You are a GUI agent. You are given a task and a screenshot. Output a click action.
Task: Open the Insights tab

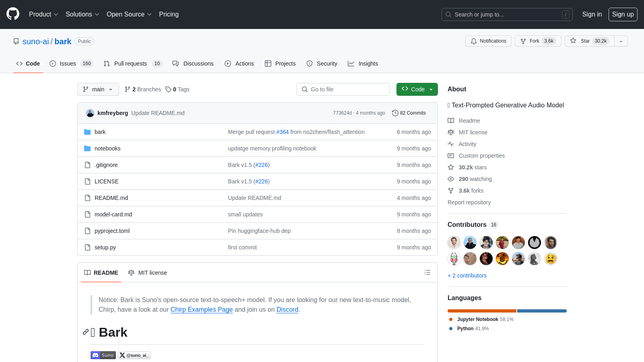363,64
